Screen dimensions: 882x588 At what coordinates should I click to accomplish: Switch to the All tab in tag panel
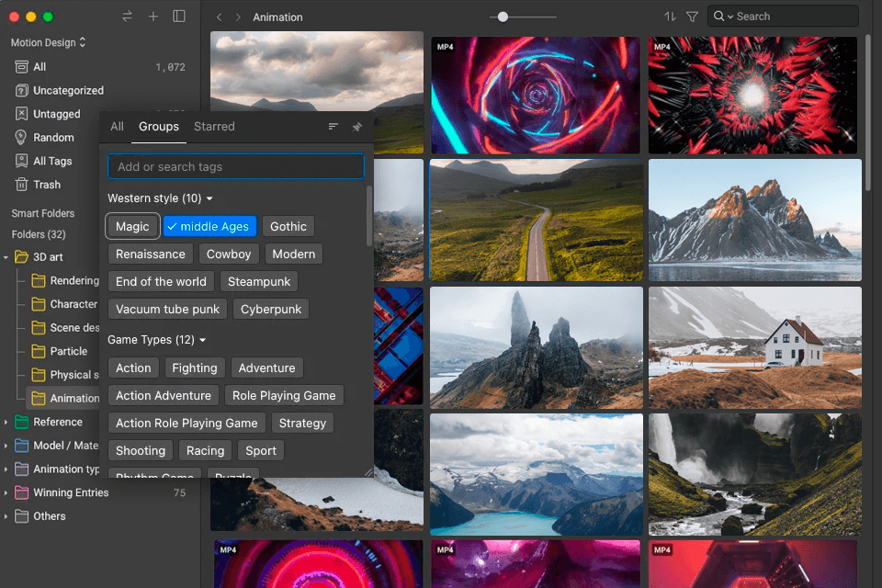pyautogui.click(x=117, y=127)
